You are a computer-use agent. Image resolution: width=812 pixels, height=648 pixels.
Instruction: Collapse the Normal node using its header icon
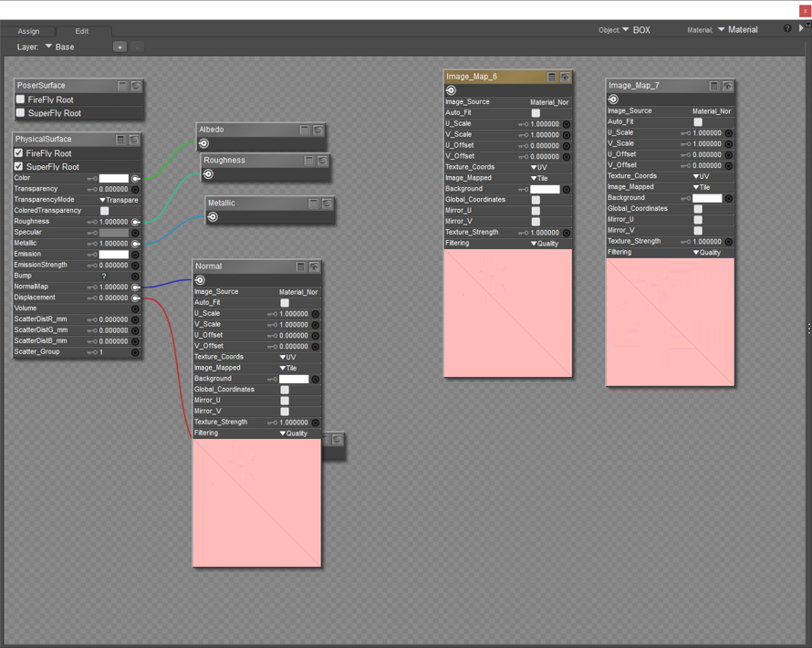tap(300, 267)
